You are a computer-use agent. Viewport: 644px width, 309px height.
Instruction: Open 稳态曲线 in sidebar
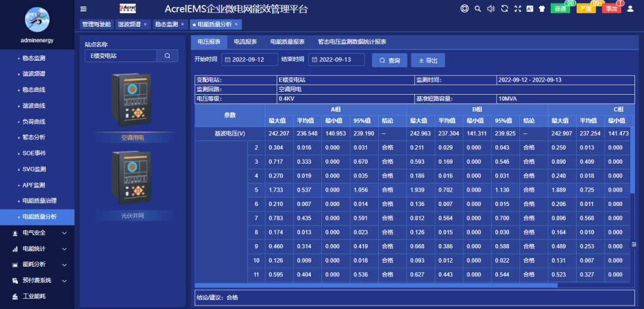[38, 90]
